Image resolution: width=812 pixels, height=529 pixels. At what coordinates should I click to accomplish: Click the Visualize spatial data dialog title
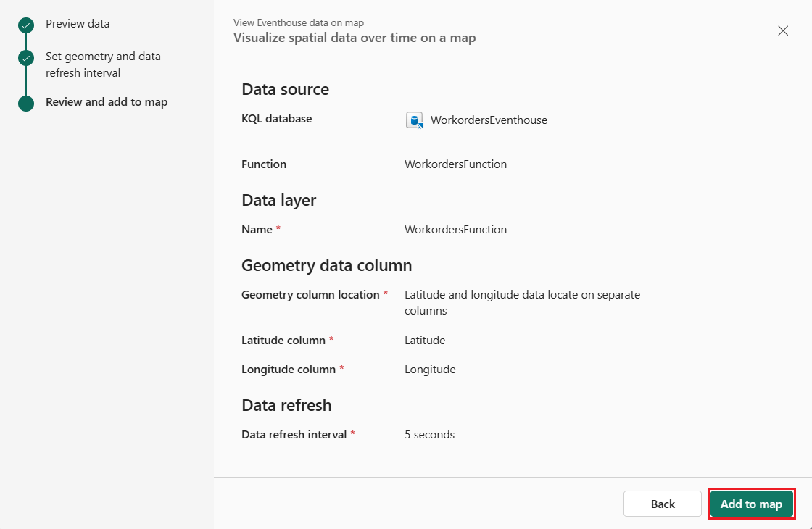point(353,38)
